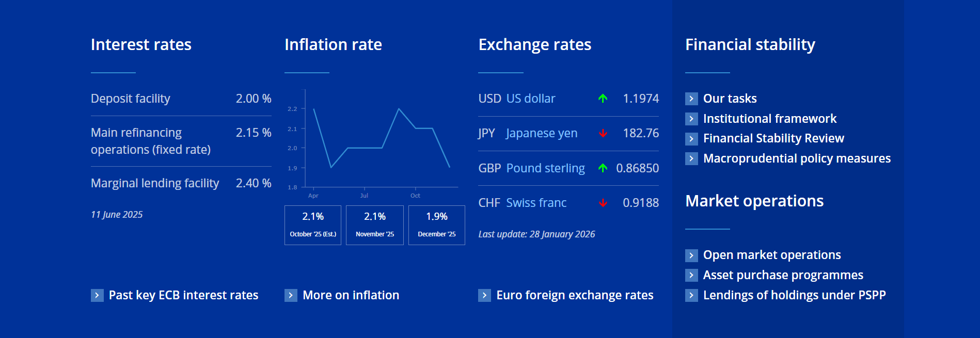Click the green up arrow for US dollar

[603, 99]
